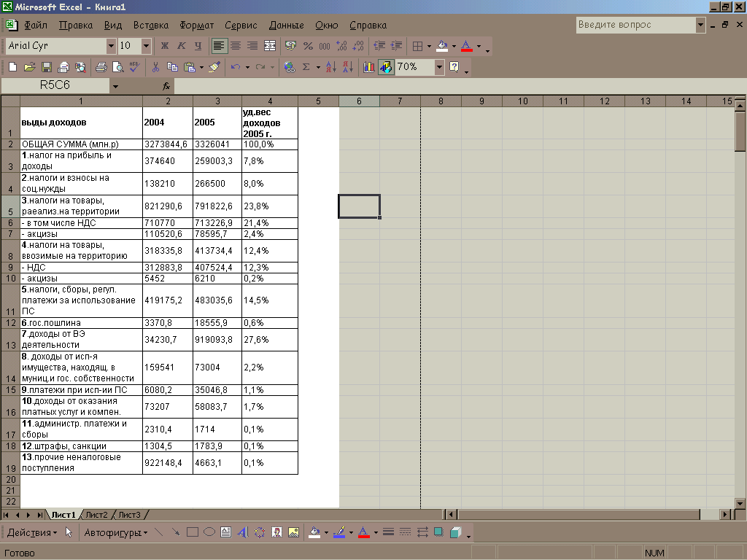Open the Файл menu
747x560 pixels.
point(36,26)
